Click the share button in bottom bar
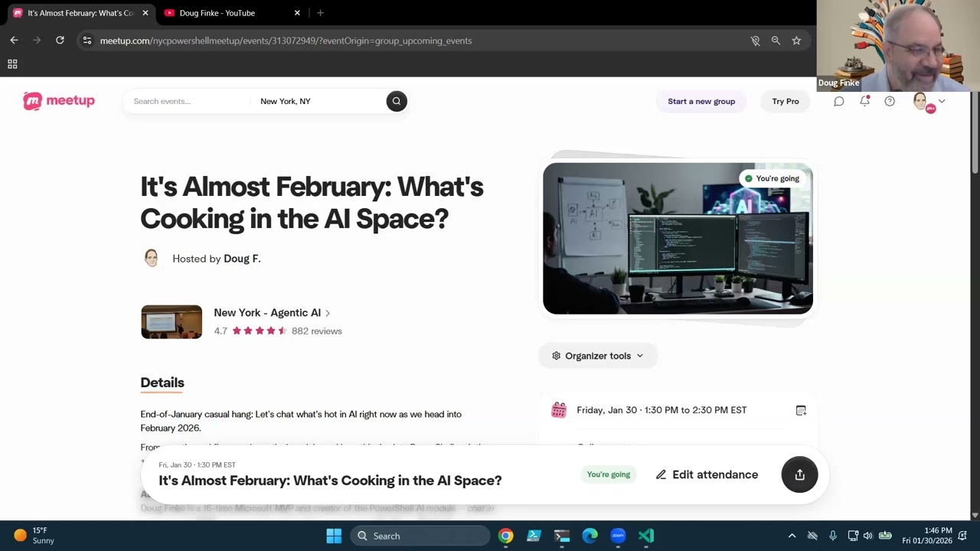The image size is (980, 551). click(799, 474)
